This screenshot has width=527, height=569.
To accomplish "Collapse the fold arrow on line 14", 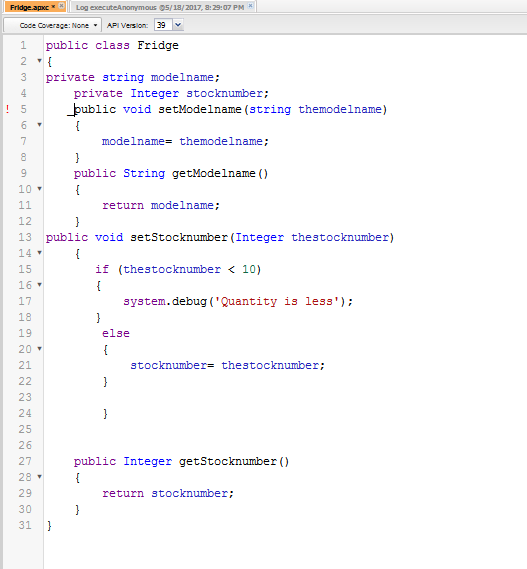I will click(40, 253).
